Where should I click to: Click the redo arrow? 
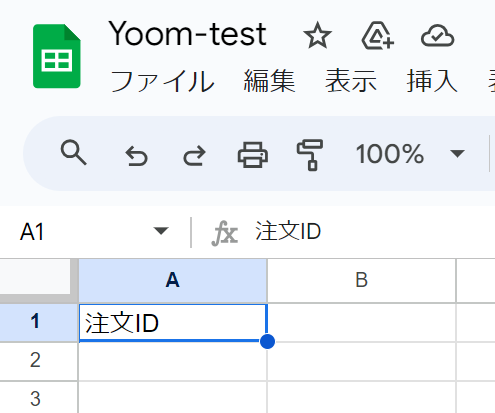coord(195,155)
